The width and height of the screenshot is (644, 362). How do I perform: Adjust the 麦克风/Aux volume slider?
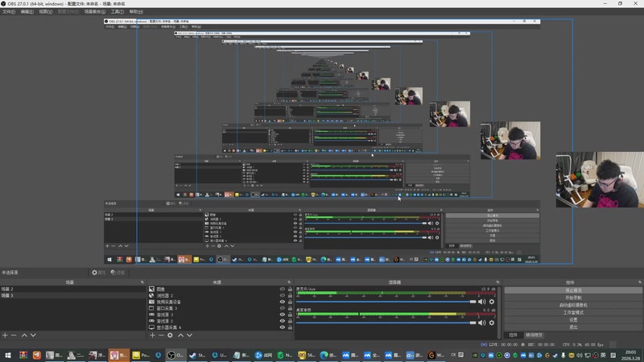386,302
